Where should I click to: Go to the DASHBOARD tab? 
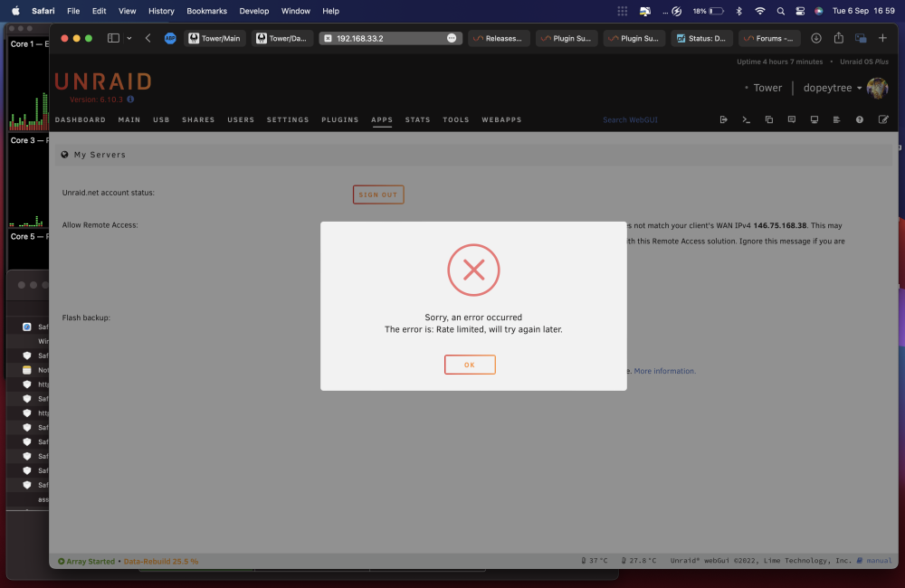point(81,120)
